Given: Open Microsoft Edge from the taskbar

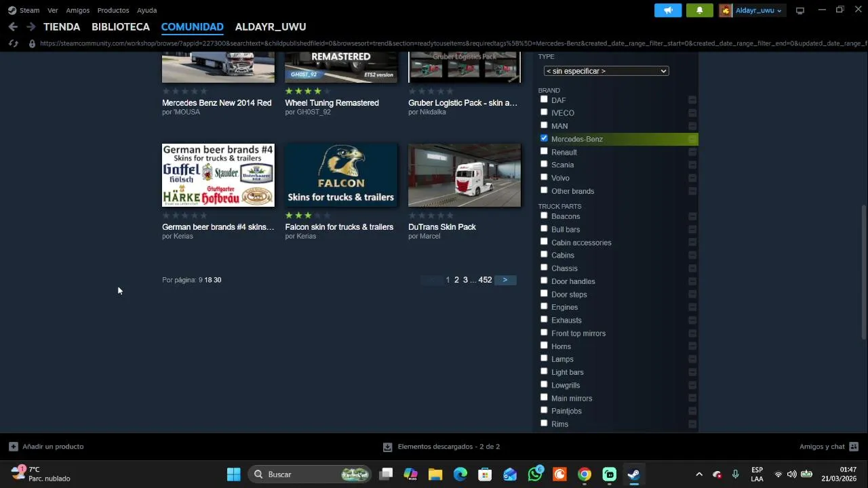Looking at the screenshot, I should point(460,474).
